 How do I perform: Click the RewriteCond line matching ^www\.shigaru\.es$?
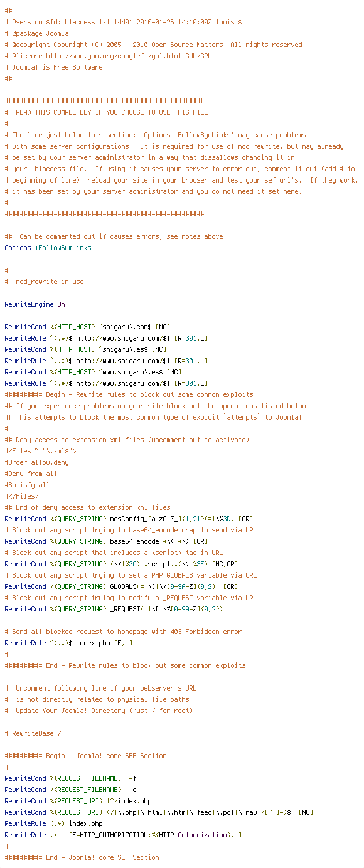coord(93,372)
